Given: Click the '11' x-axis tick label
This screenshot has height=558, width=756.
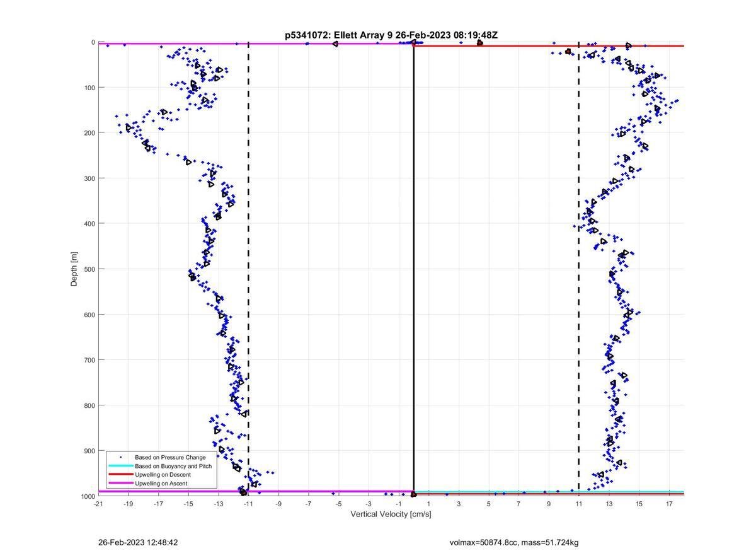Looking at the screenshot, I should click(x=579, y=504).
